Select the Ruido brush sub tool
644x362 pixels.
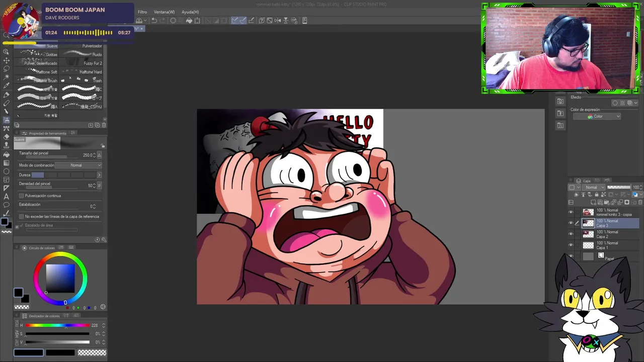click(82, 54)
